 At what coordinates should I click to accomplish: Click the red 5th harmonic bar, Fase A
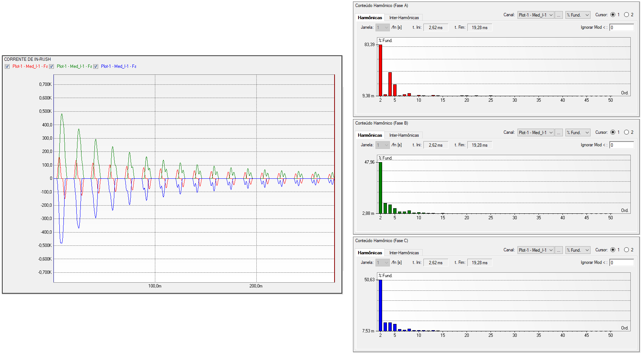click(395, 90)
